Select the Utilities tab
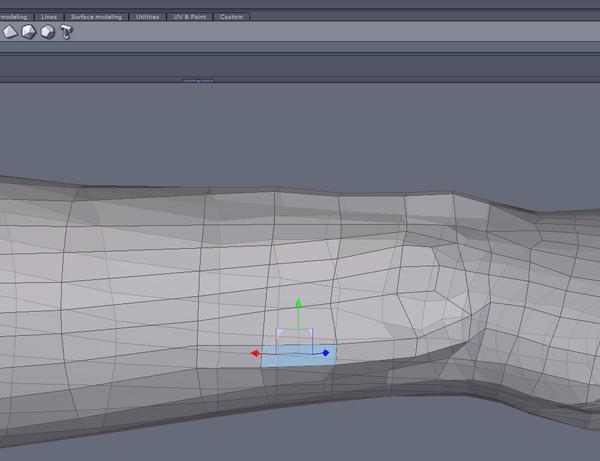The image size is (600, 461). tap(148, 17)
